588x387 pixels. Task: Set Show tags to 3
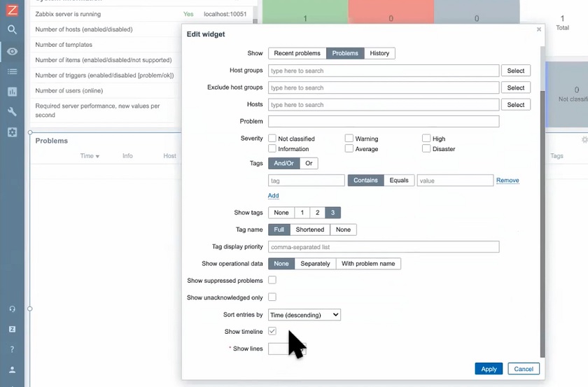pos(332,213)
